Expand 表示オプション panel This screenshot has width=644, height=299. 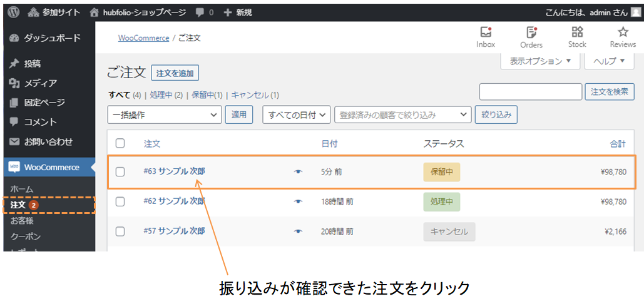(x=540, y=61)
